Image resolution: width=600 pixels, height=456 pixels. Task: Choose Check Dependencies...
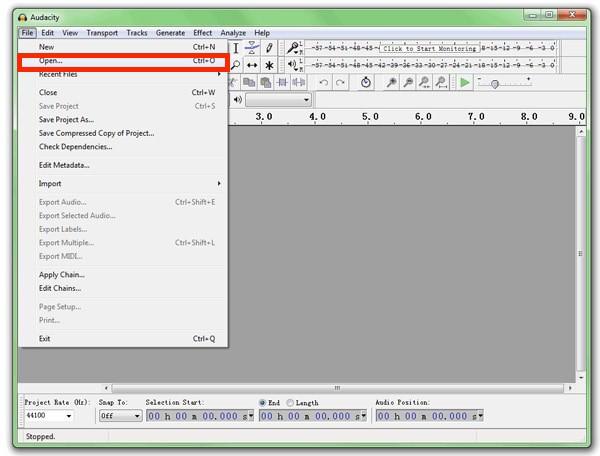click(x=123, y=147)
